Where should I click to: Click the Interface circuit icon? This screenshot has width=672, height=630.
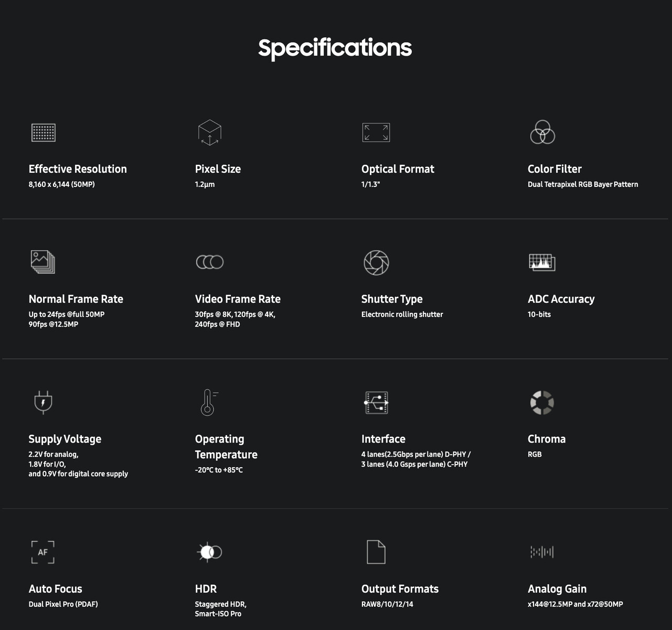click(x=376, y=403)
